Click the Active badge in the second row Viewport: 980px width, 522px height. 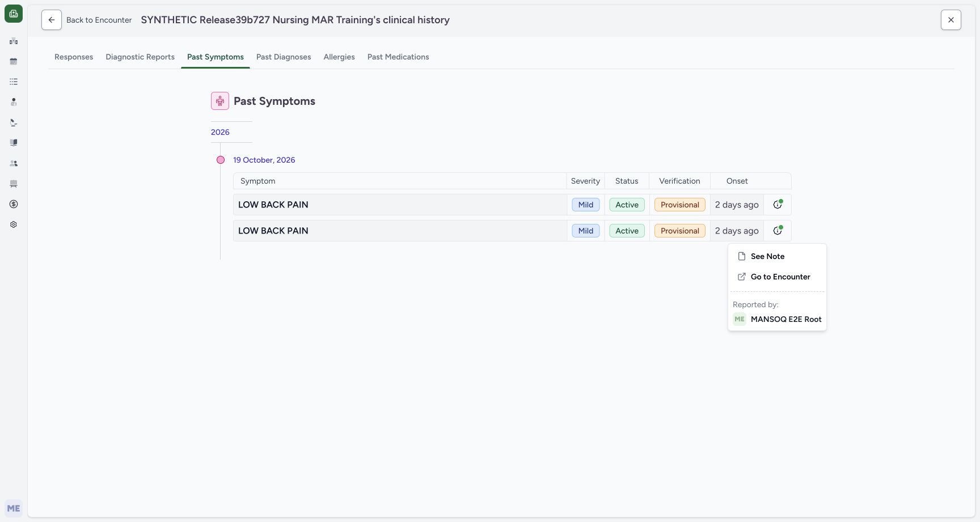627,231
